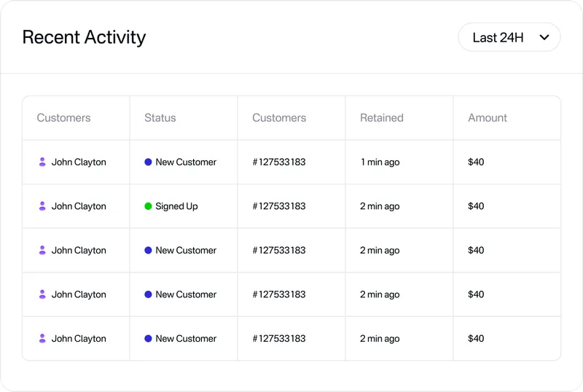Click the chevron arrow next to Last 24H
The height and width of the screenshot is (392, 583).
tap(544, 38)
